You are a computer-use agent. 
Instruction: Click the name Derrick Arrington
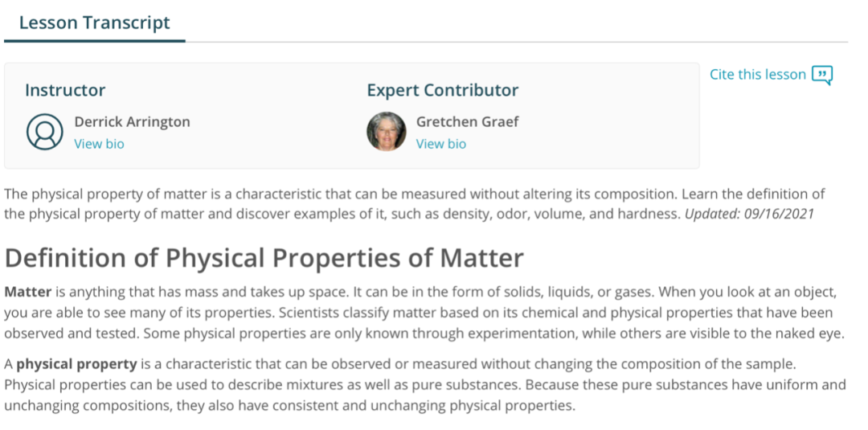click(133, 121)
